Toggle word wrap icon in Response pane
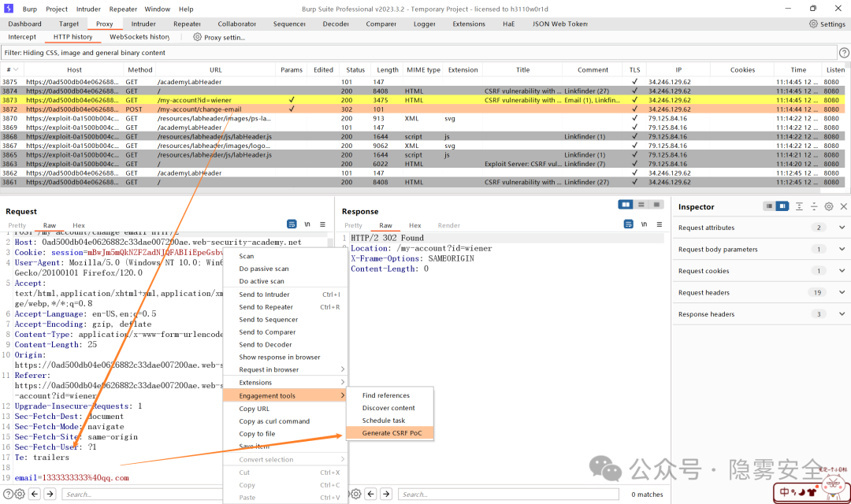This screenshot has width=851, height=504. (x=629, y=224)
